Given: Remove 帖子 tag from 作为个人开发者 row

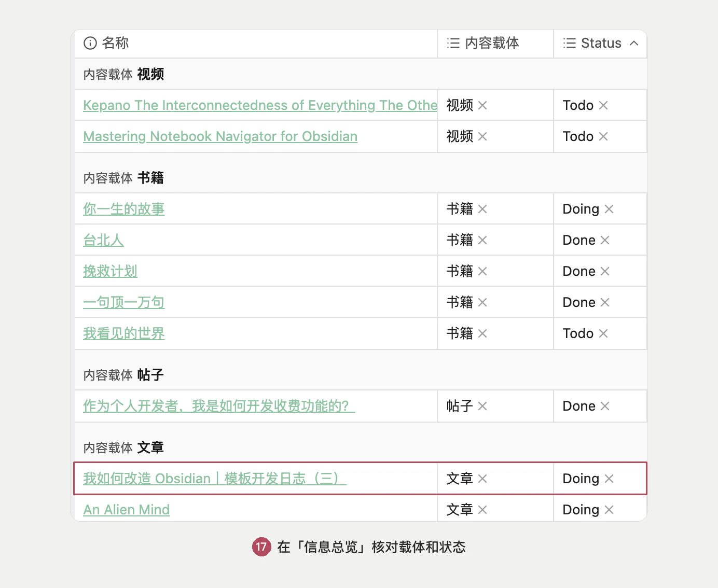Looking at the screenshot, I should pyautogui.click(x=482, y=406).
